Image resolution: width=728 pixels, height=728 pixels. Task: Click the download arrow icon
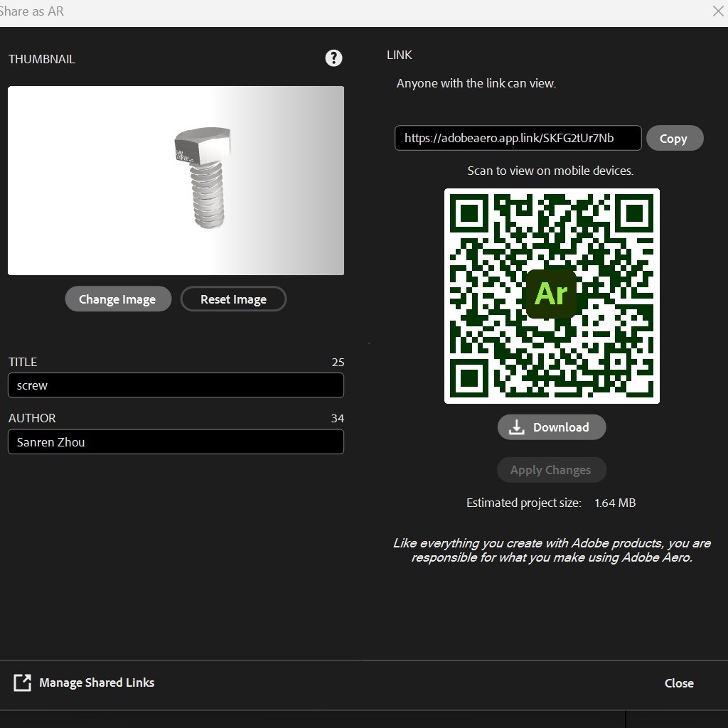click(517, 427)
